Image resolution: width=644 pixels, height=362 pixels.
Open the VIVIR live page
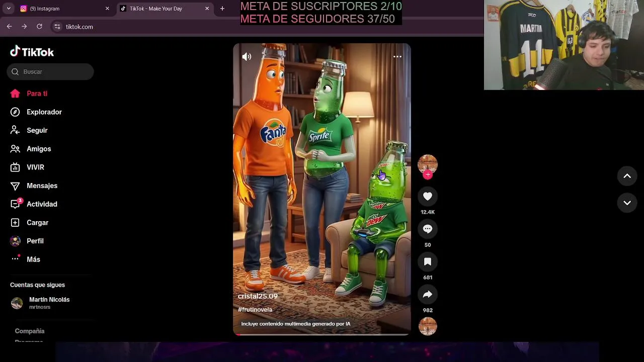tap(27, 167)
